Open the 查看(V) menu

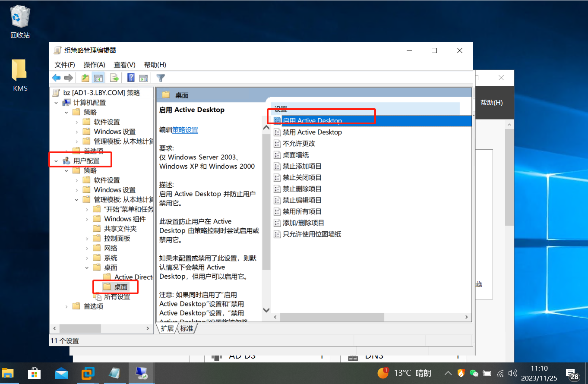click(x=124, y=65)
